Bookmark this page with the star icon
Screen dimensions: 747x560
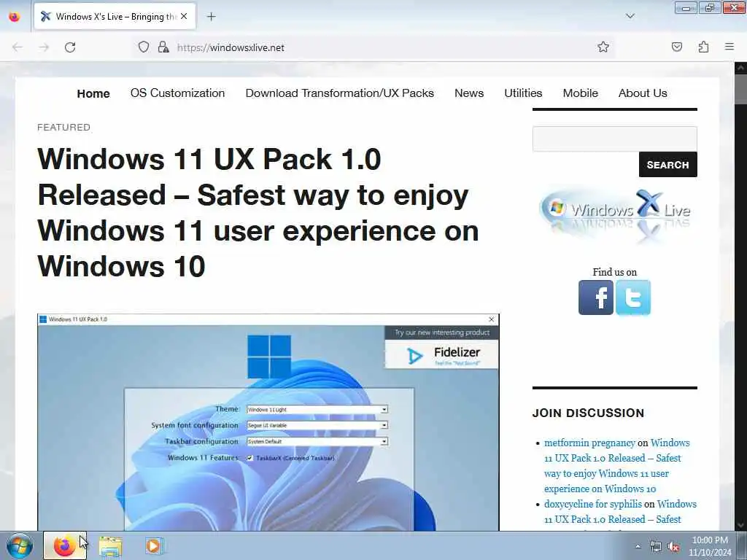tap(603, 47)
